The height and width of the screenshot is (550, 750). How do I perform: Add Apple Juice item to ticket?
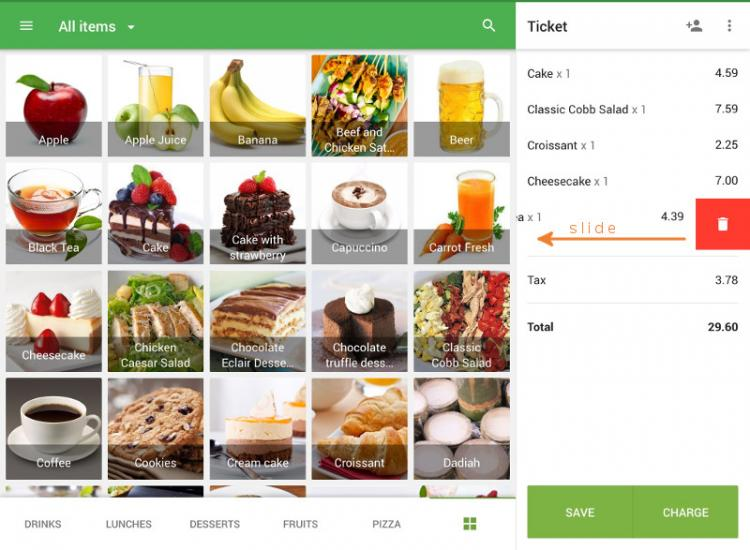155,106
